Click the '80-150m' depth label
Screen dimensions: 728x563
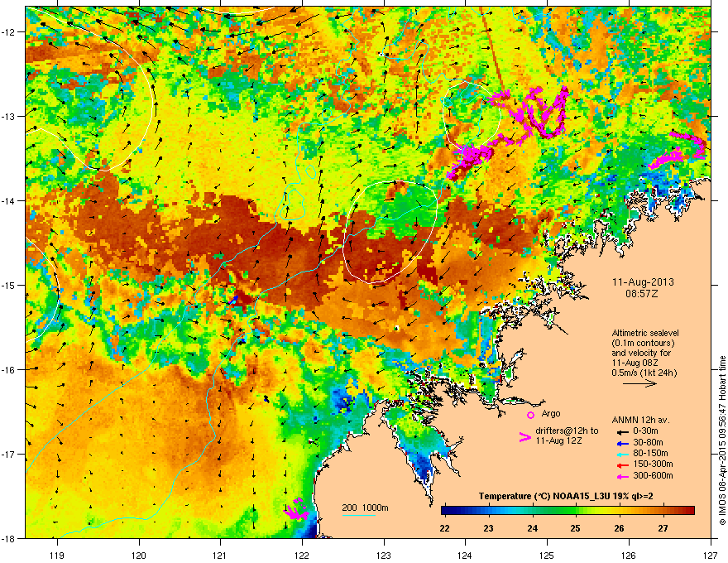click(x=650, y=454)
